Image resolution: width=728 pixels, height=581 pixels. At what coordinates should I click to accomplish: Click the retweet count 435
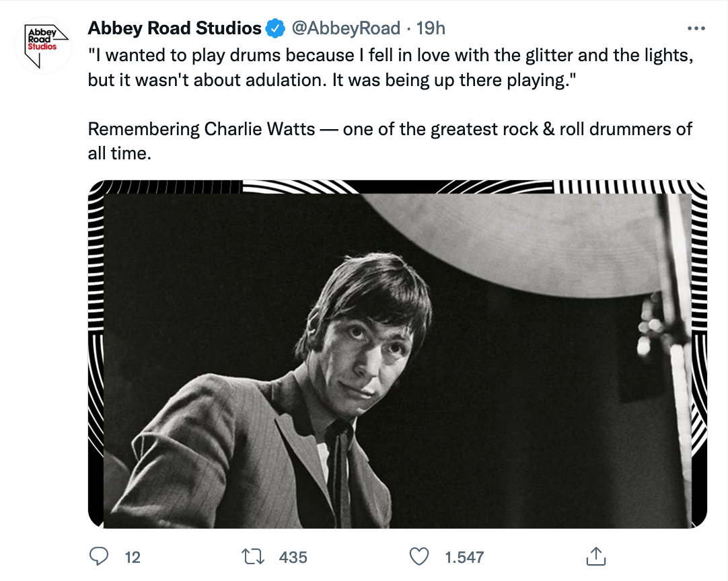point(293,557)
